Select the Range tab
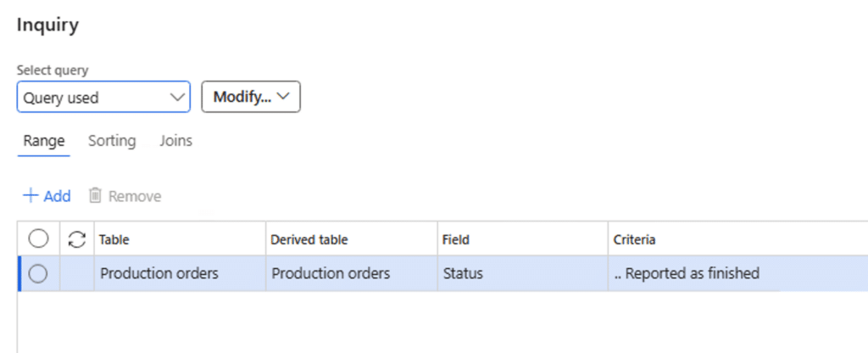Screen dimensions: 868x353 (x=44, y=141)
